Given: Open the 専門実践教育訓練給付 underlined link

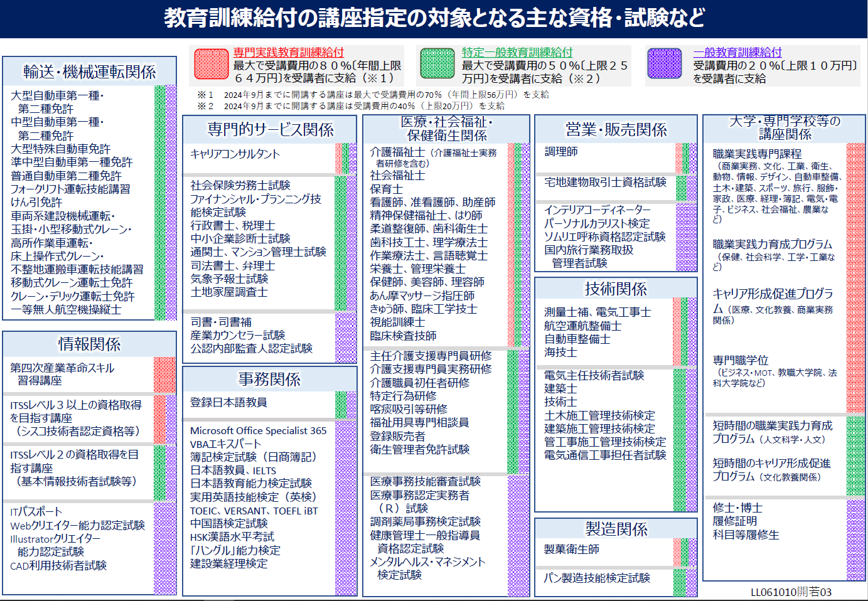Looking at the screenshot, I should click(x=289, y=53).
